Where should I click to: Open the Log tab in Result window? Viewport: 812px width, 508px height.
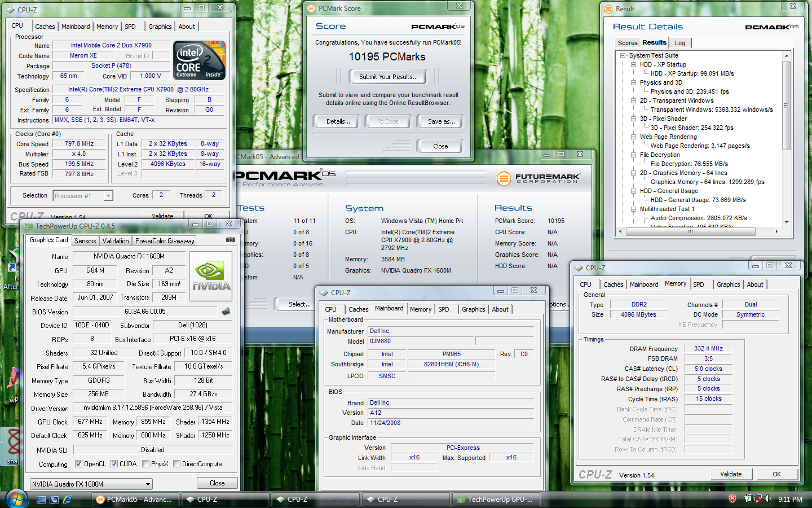click(680, 43)
